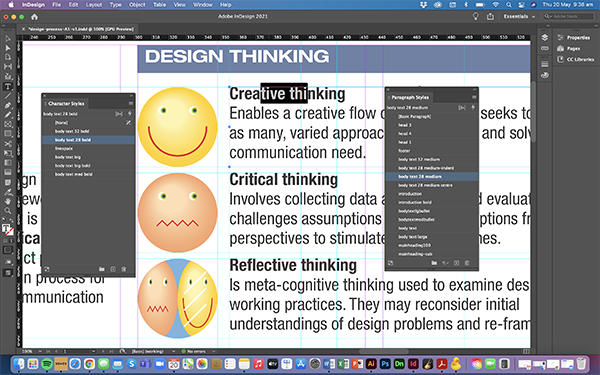Open the Type menu

point(116,5)
